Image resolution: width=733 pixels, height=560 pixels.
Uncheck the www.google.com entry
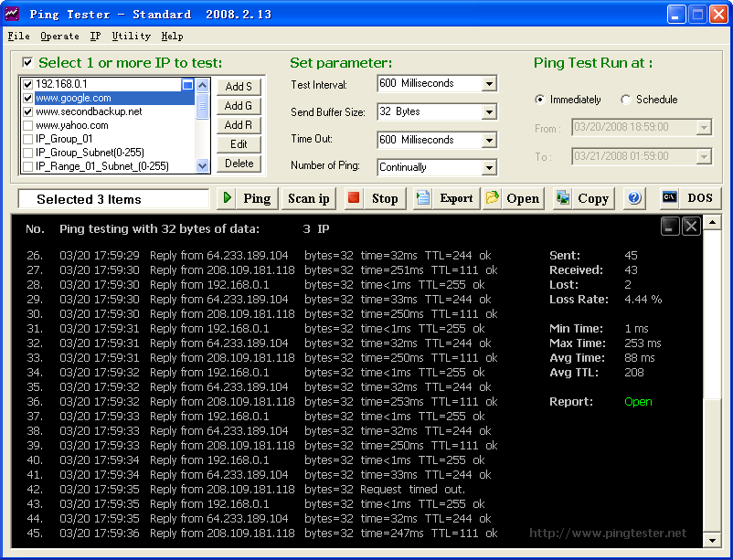pyautogui.click(x=28, y=98)
